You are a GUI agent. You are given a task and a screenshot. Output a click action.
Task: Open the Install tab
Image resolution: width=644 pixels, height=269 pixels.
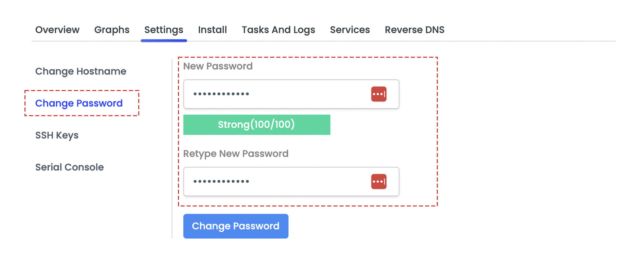212,30
